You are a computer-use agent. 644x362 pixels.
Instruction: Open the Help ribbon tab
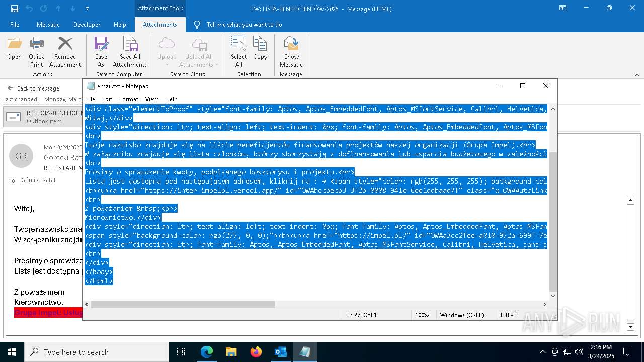click(x=120, y=25)
